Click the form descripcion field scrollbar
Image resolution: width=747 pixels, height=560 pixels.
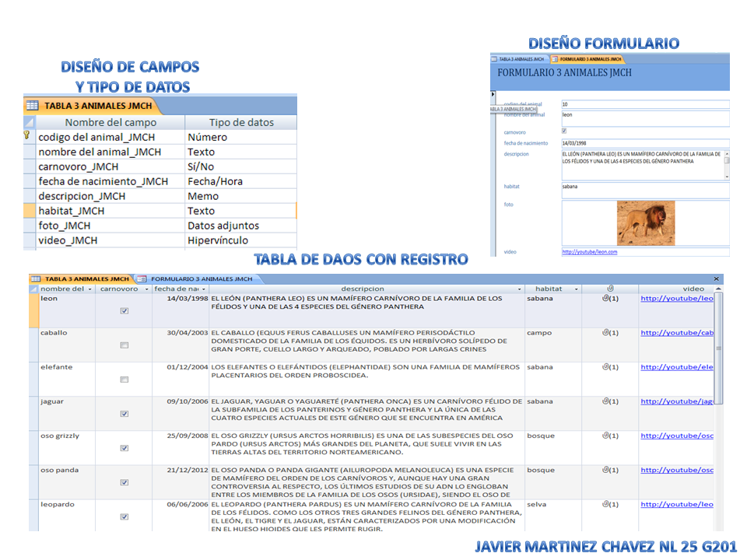point(727,165)
